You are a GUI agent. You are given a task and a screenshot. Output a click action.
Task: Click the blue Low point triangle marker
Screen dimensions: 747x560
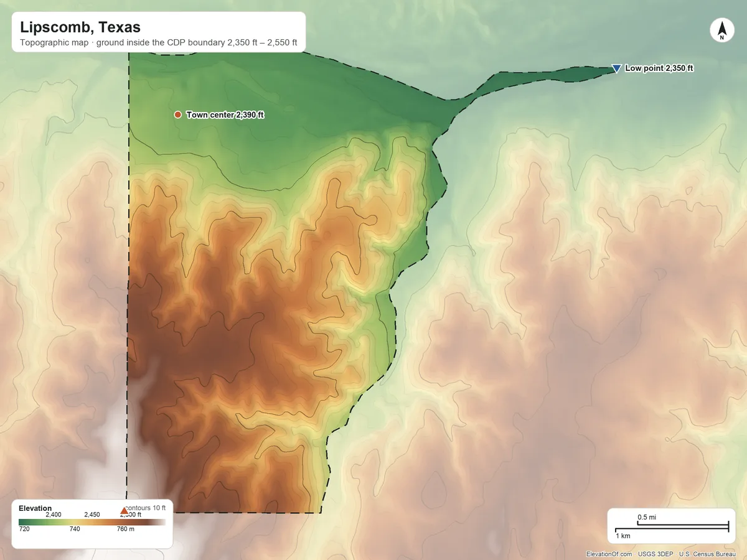[x=616, y=68]
